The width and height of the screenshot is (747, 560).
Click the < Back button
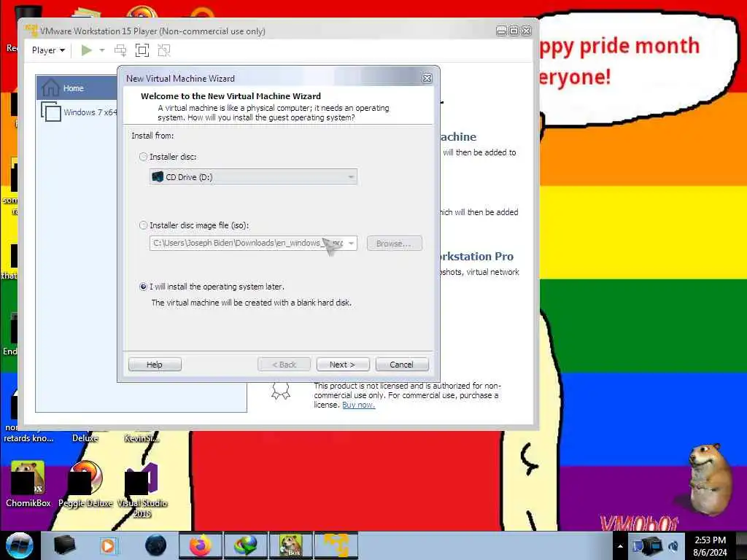click(284, 365)
